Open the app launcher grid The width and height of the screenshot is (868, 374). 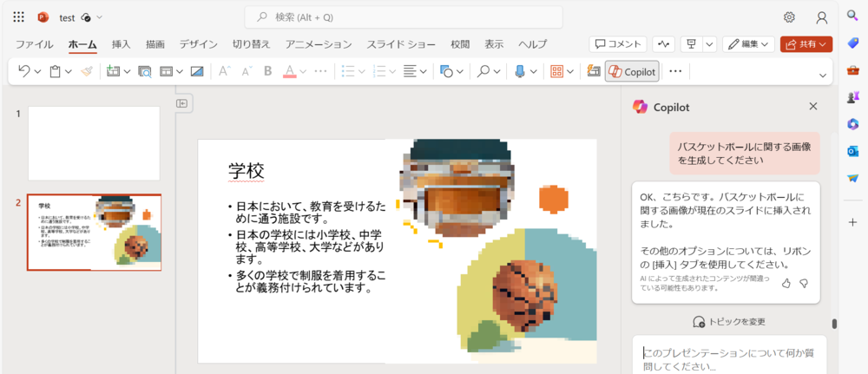tap(19, 17)
